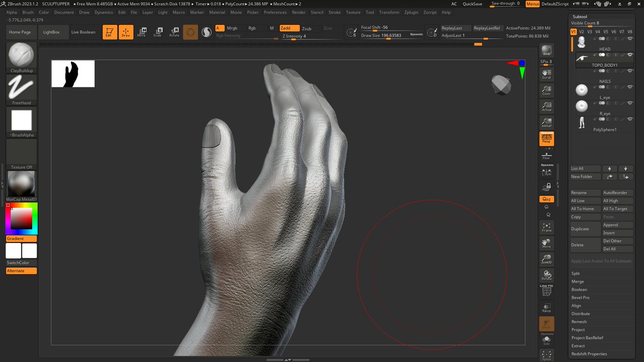The width and height of the screenshot is (644, 362).
Task: Expand the Bevel Pro section
Action: point(580,298)
